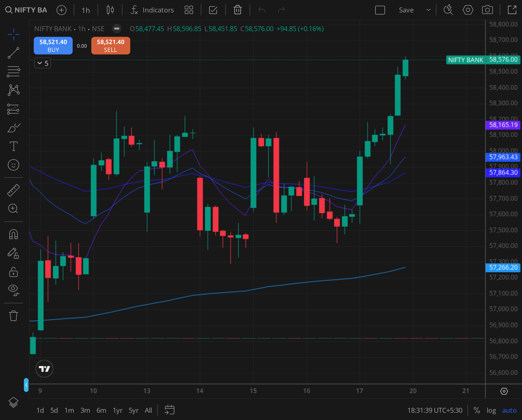Screen dimensions: 522x420
Task: Undo the last chart action
Action: (262, 10)
